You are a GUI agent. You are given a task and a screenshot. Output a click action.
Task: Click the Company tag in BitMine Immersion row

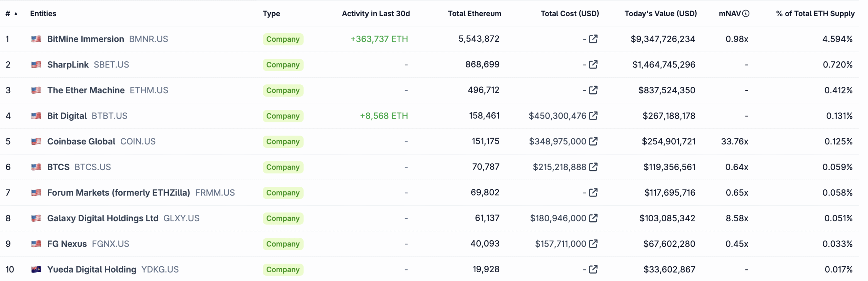coord(283,39)
